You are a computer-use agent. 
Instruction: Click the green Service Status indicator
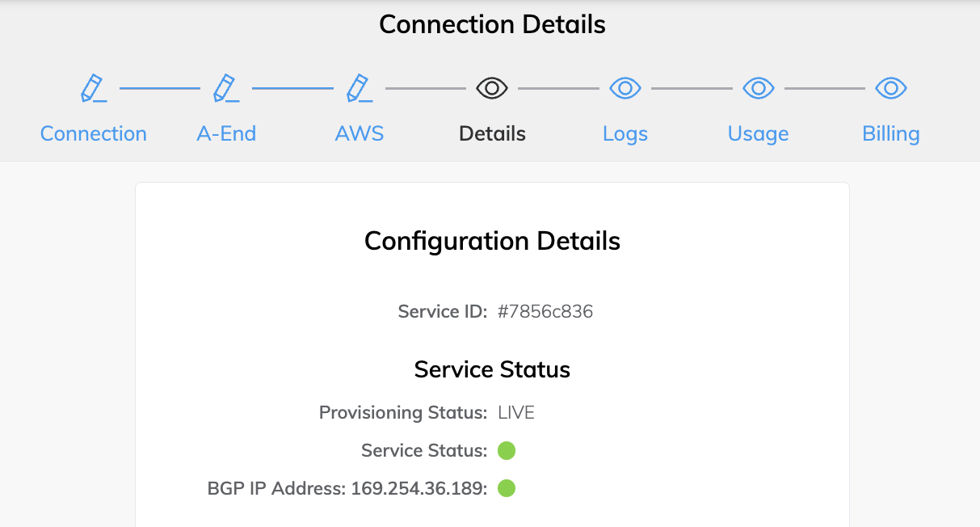click(507, 450)
